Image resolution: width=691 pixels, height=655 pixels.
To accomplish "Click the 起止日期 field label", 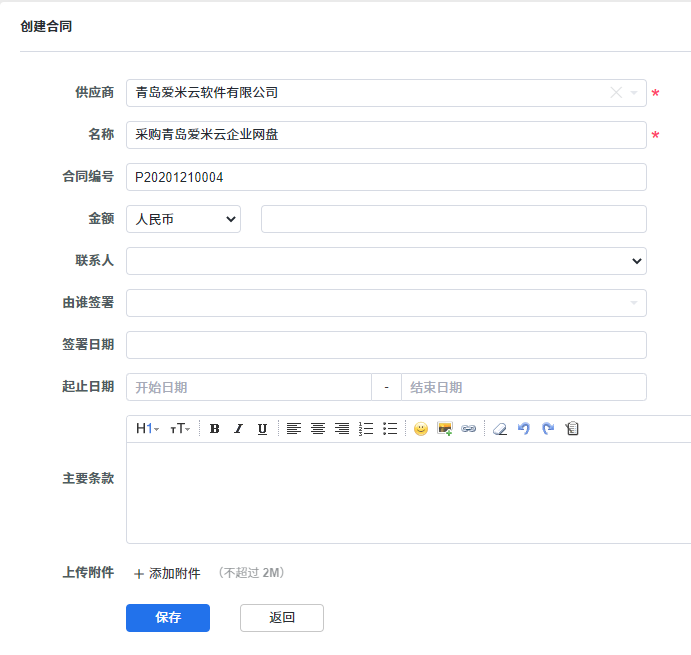I will [x=88, y=387].
